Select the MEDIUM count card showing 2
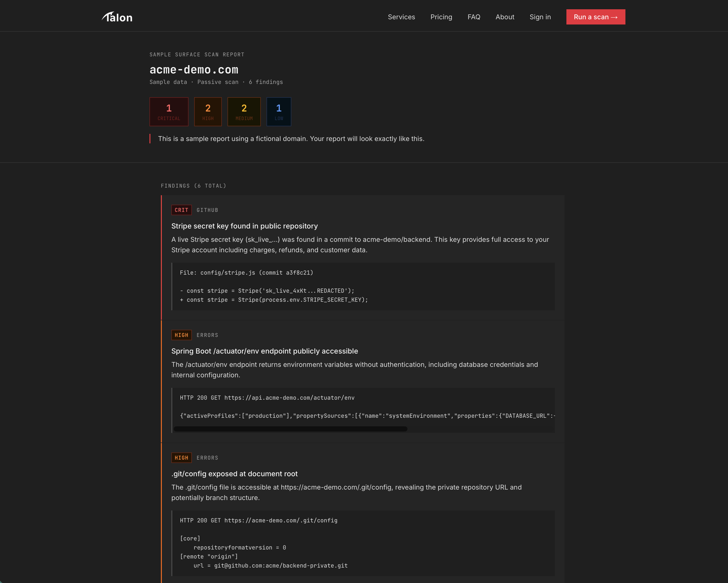Screen dimensions: 728x583 244,111
